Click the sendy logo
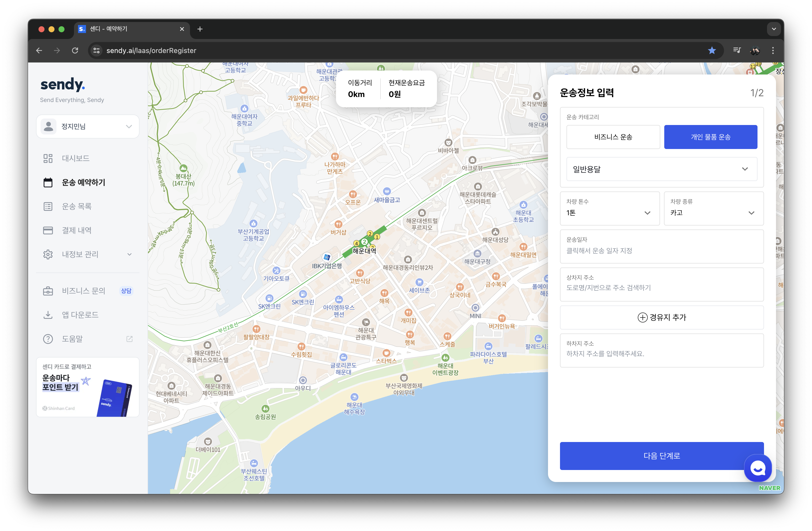 (63, 84)
